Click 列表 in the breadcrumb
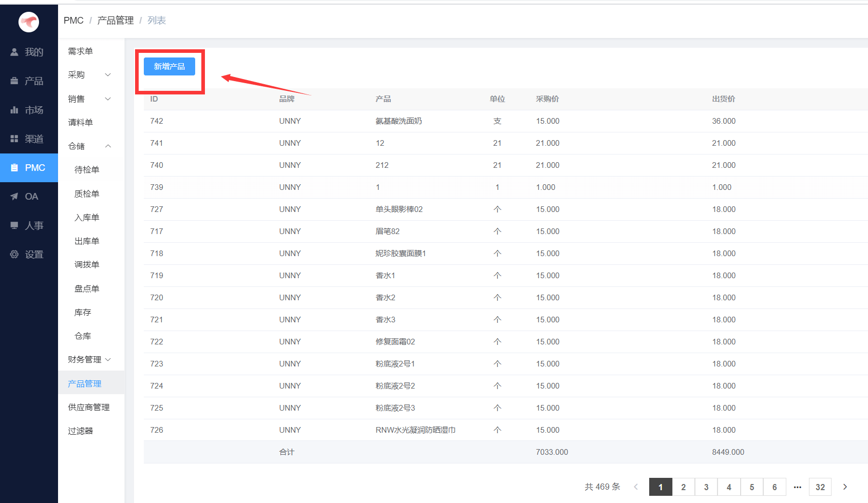The width and height of the screenshot is (868, 503). click(157, 21)
